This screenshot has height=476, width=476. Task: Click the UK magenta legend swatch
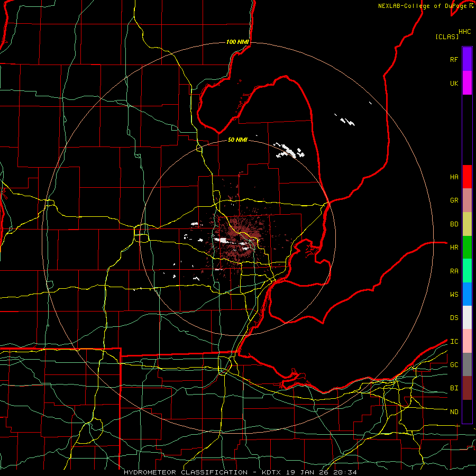467,83
